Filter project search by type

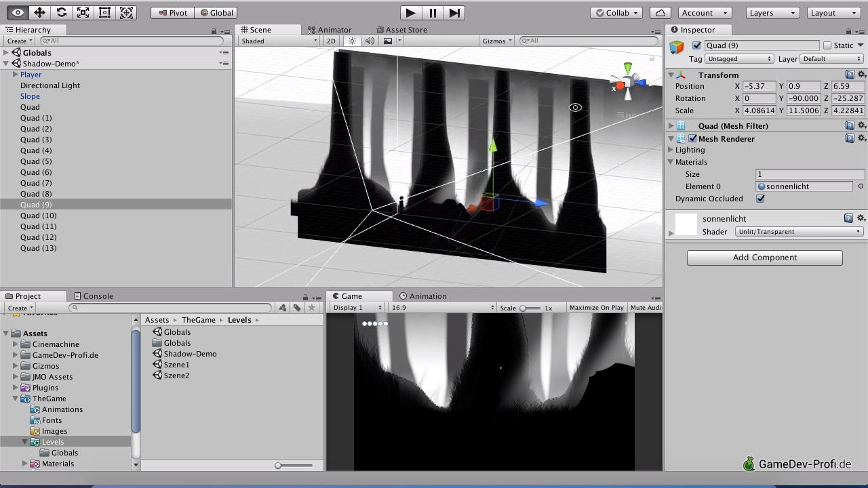coord(283,308)
